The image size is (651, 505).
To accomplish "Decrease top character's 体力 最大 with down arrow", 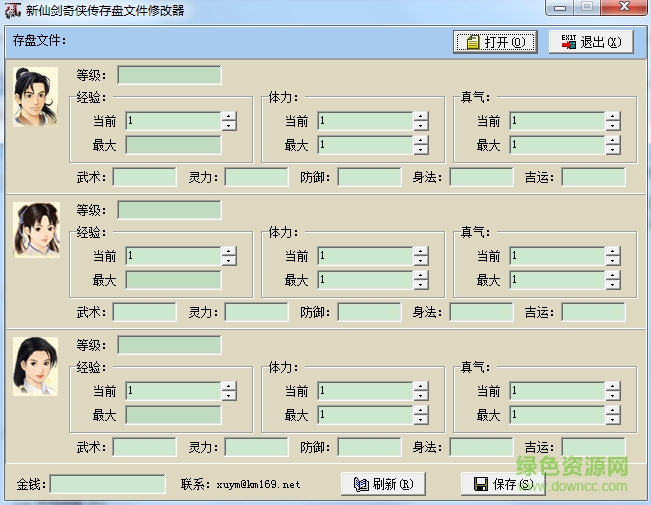I will (x=421, y=150).
